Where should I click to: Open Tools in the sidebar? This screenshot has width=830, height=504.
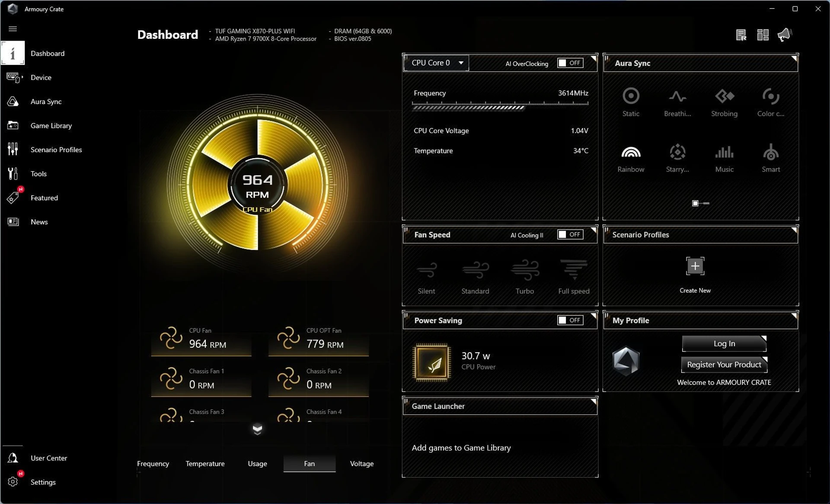pos(38,174)
